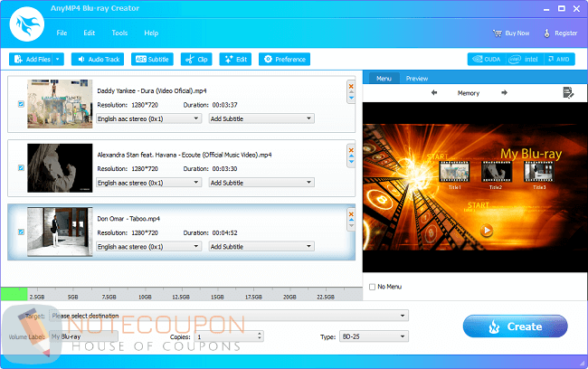Open the Add Files button

click(32, 60)
